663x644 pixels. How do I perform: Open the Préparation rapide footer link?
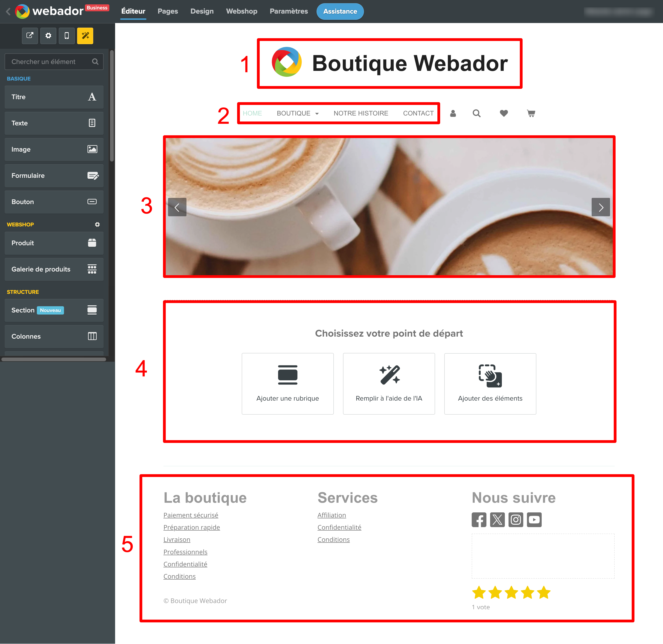pos(192,527)
